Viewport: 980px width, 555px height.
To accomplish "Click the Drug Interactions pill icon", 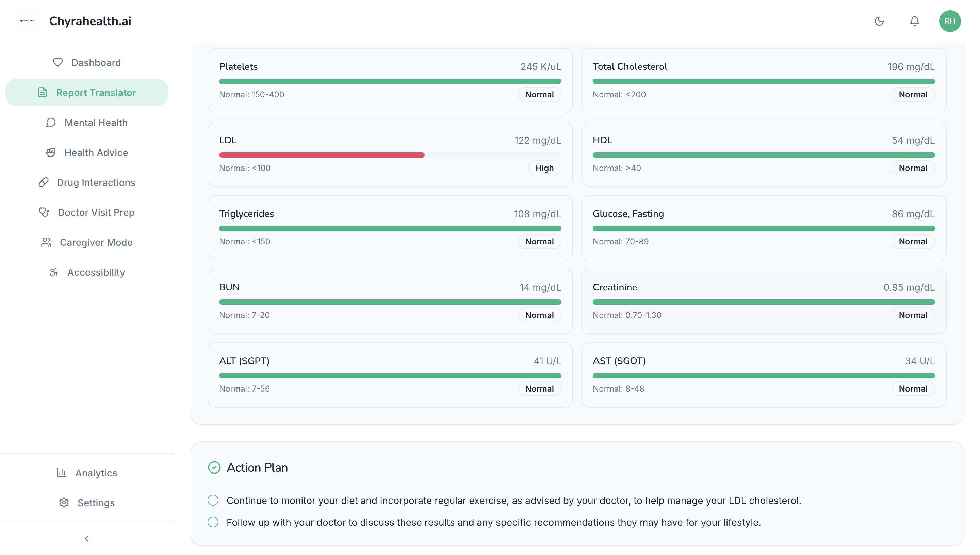I will 44,182.
